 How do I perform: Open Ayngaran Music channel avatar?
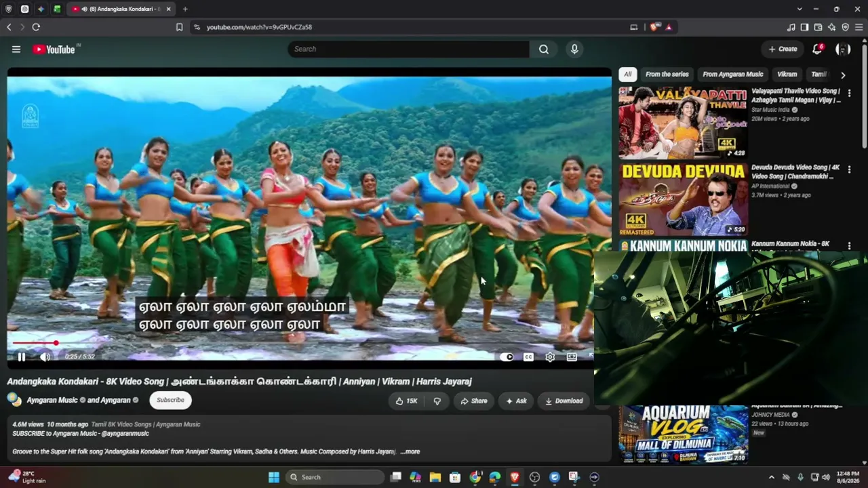14,400
